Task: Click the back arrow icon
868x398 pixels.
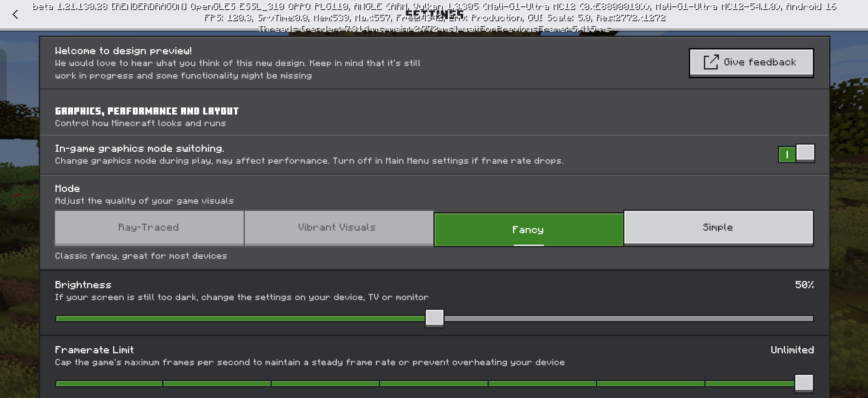Action: pos(15,14)
